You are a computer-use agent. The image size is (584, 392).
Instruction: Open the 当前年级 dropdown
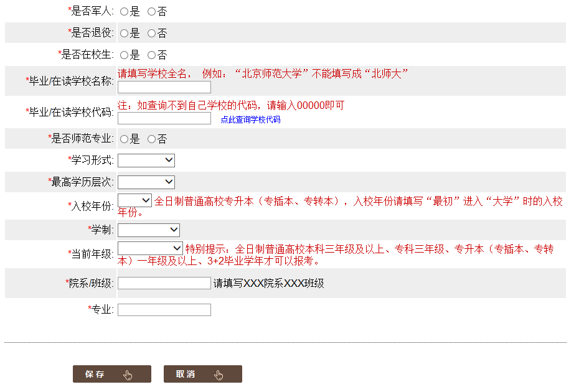149,249
